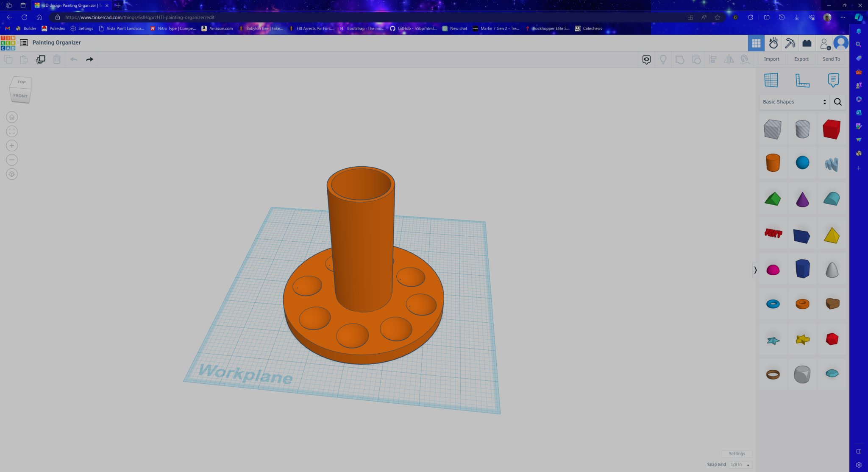The height and width of the screenshot is (472, 868).
Task: Switch to the Bricks view
Action: coord(807,43)
